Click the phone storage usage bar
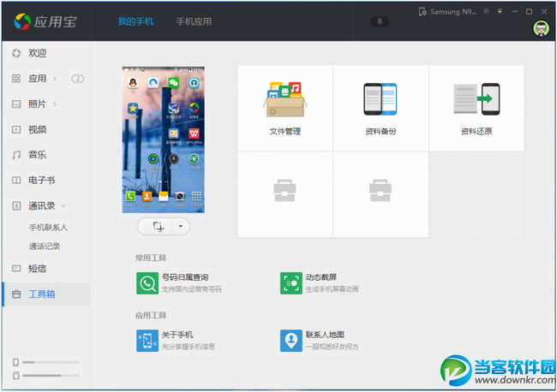The image size is (557, 392). [x=51, y=362]
